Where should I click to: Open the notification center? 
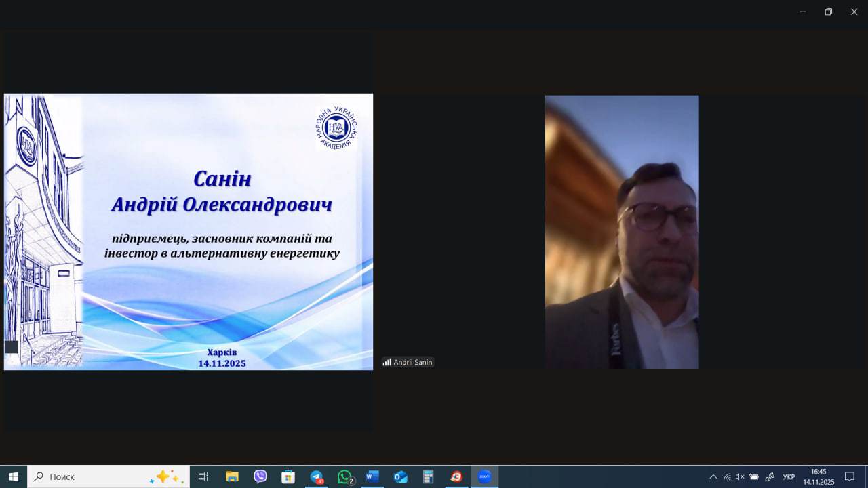[849, 476]
